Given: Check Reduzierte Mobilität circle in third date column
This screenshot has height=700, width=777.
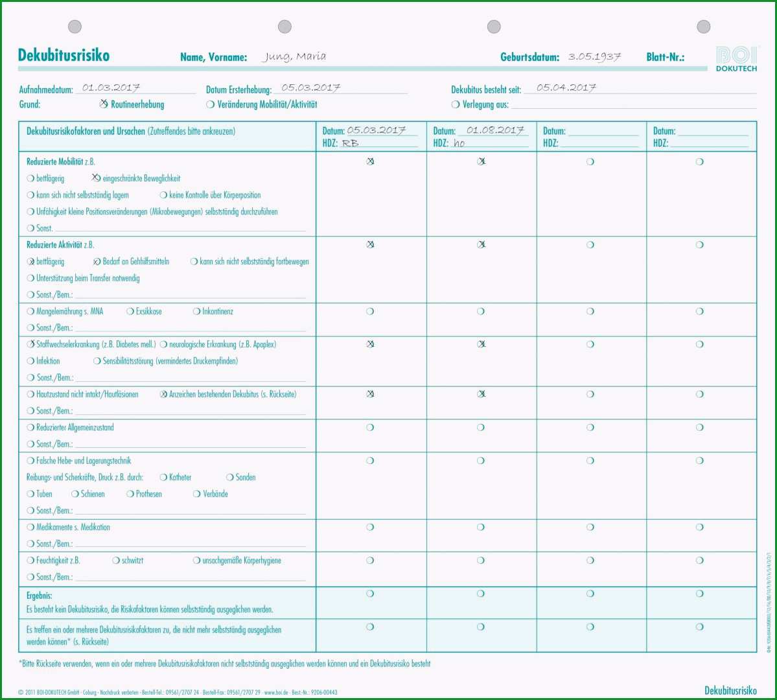Looking at the screenshot, I should coord(590,161).
